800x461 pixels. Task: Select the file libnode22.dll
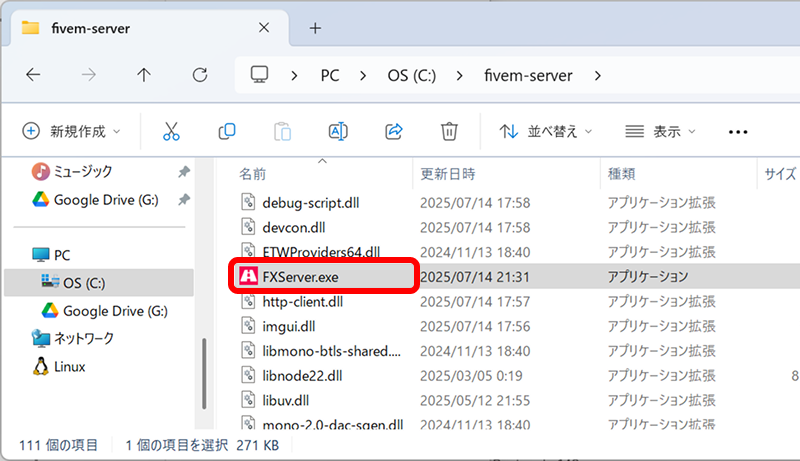point(302,376)
